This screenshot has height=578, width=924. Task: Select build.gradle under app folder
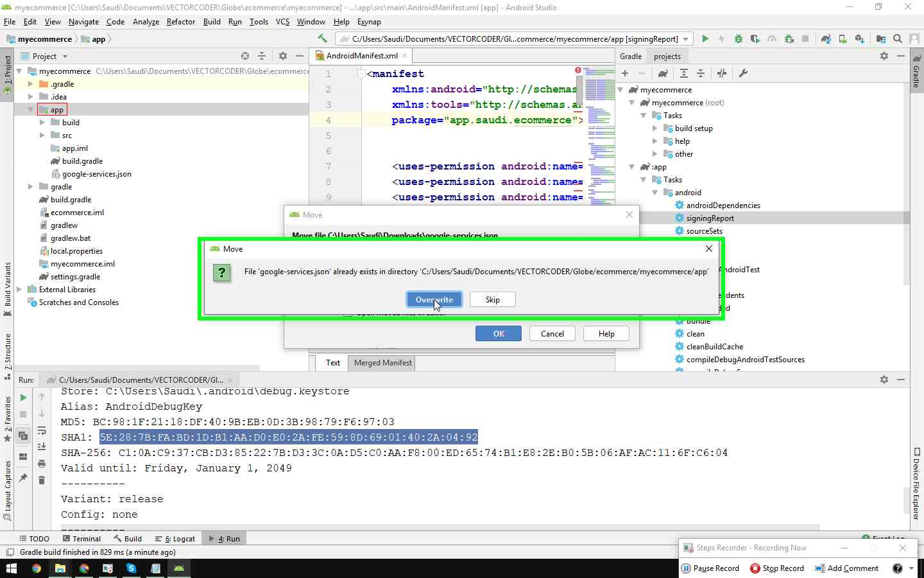(82, 161)
